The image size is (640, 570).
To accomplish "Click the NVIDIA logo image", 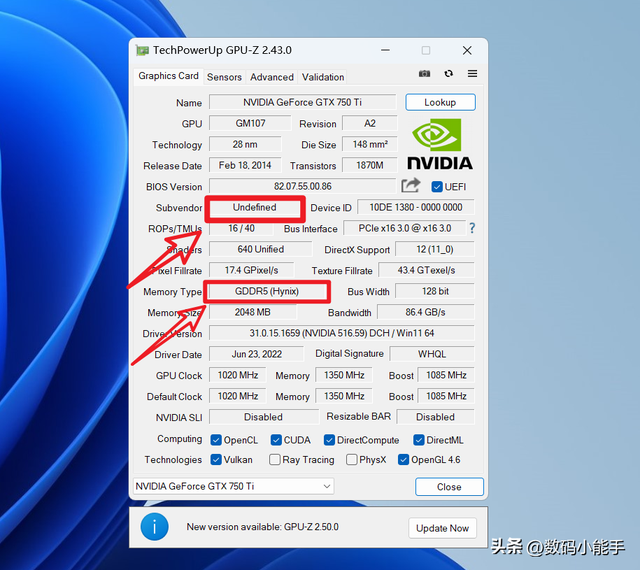I will [440, 144].
